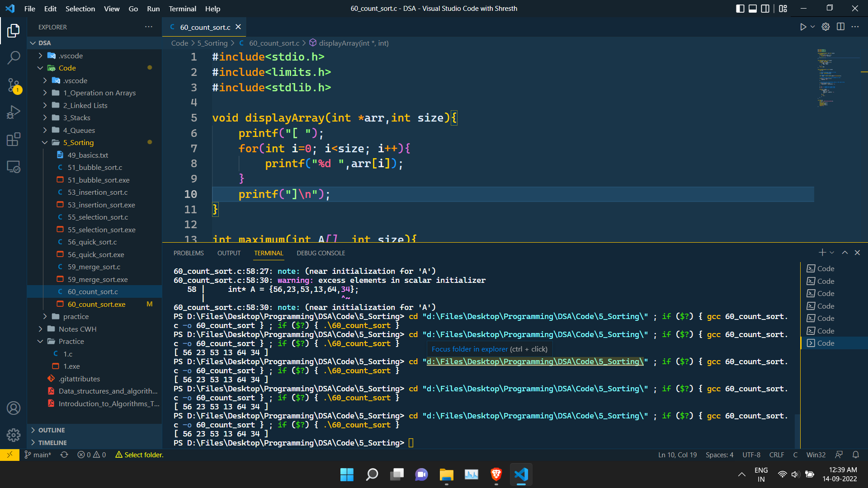This screenshot has width=868, height=488.
Task: Click the feedback icon in status bar
Action: pyautogui.click(x=839, y=455)
